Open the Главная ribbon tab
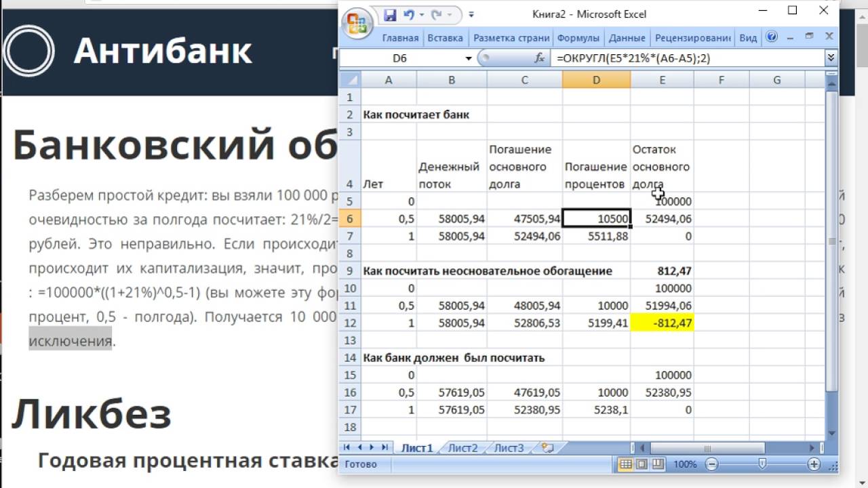 [x=400, y=38]
